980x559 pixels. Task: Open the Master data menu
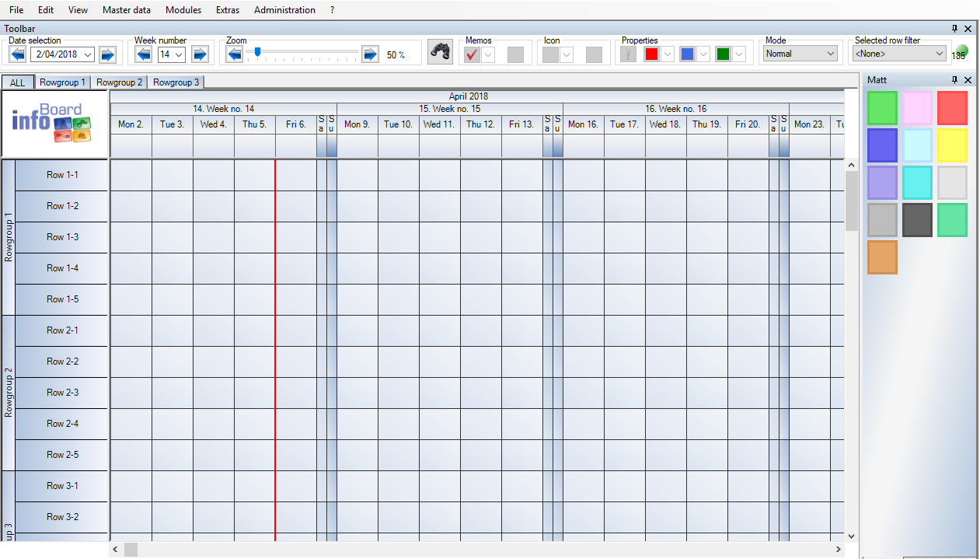126,10
